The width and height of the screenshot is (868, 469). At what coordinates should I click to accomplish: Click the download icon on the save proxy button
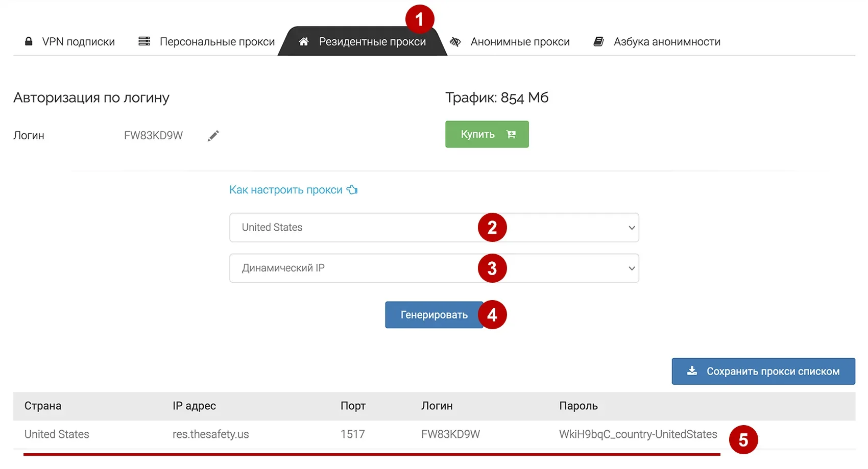pyautogui.click(x=692, y=371)
